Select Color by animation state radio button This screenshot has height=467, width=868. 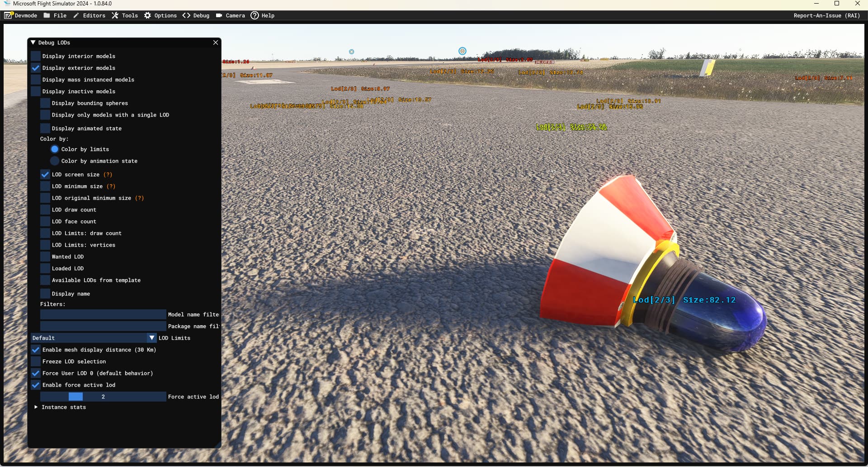(x=55, y=161)
